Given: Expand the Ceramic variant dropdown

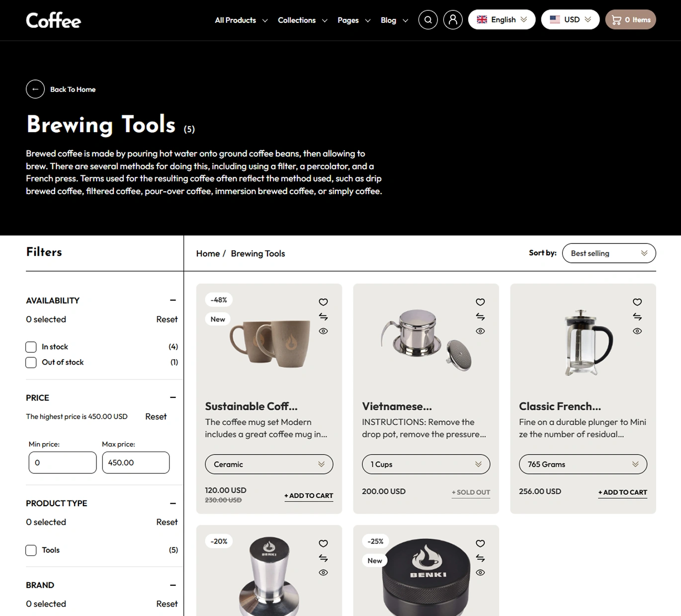Looking at the screenshot, I should point(269,464).
